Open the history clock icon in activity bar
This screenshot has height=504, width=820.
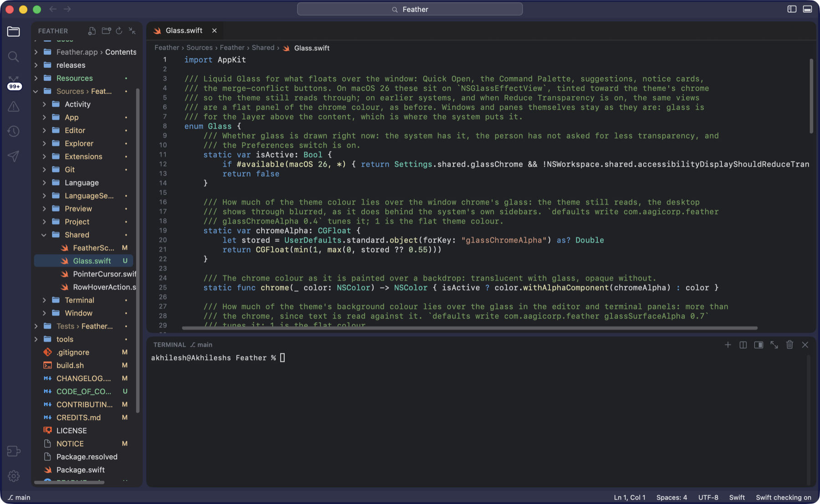(14, 132)
